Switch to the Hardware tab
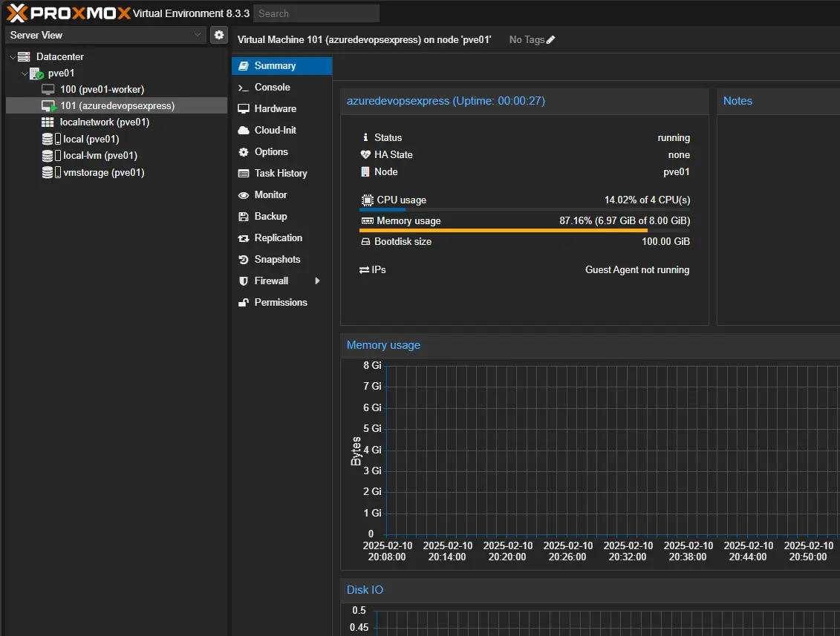 click(275, 109)
